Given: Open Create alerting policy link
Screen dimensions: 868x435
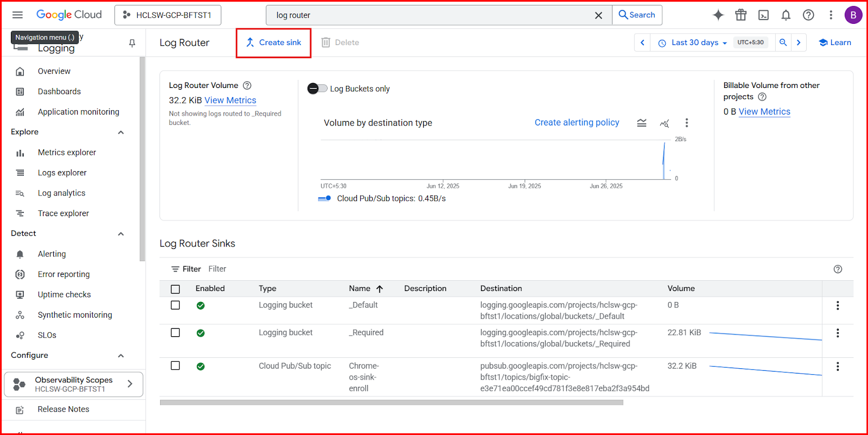Looking at the screenshot, I should [577, 123].
